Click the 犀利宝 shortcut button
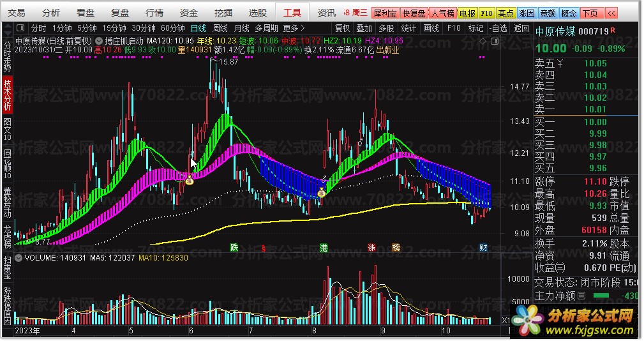The width and height of the screenshot is (644, 341). pos(386,13)
